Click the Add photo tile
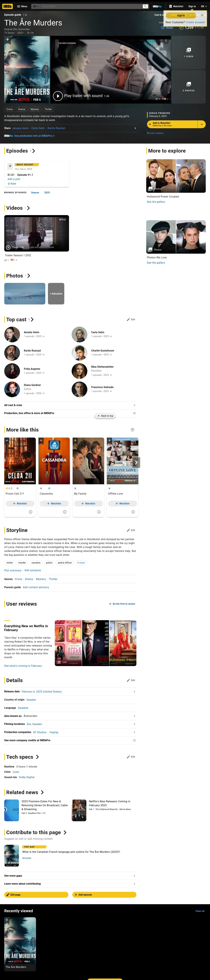210x980 pixels. pyautogui.click(x=56, y=294)
